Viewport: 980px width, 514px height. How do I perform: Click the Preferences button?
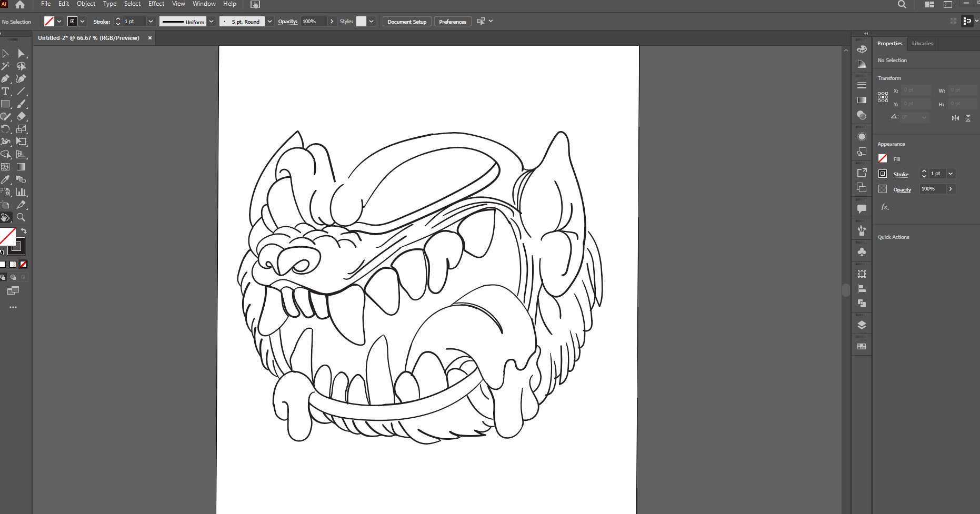pyautogui.click(x=453, y=22)
